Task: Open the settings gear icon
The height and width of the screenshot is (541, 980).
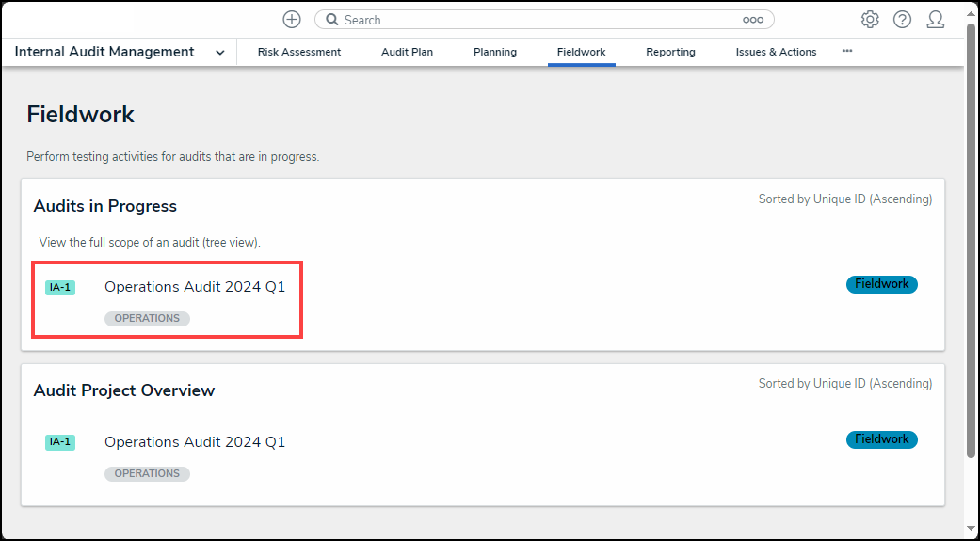Action: click(869, 20)
